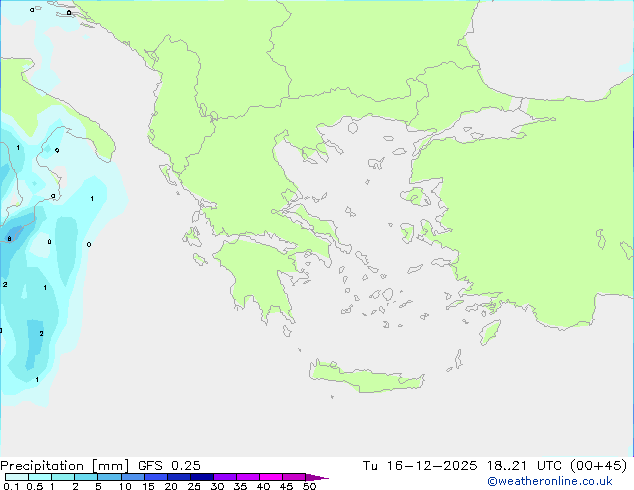Click the 25–30 mm dark blue swatch
The image size is (634, 490).
tap(201, 477)
